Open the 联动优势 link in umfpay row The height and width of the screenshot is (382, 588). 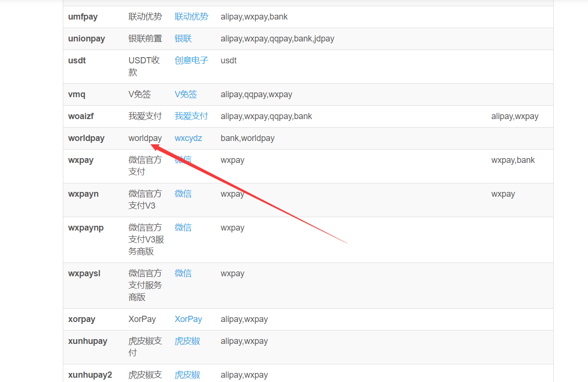(191, 17)
